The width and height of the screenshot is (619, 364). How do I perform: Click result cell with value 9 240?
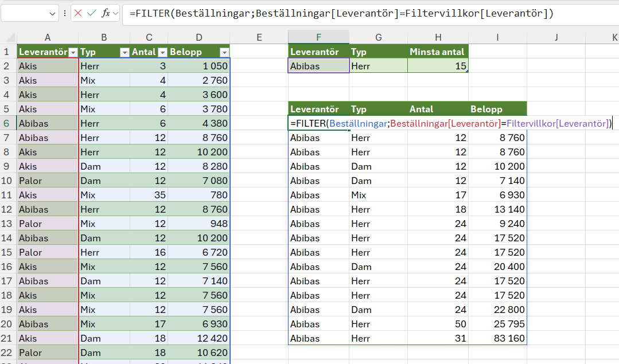pos(497,224)
